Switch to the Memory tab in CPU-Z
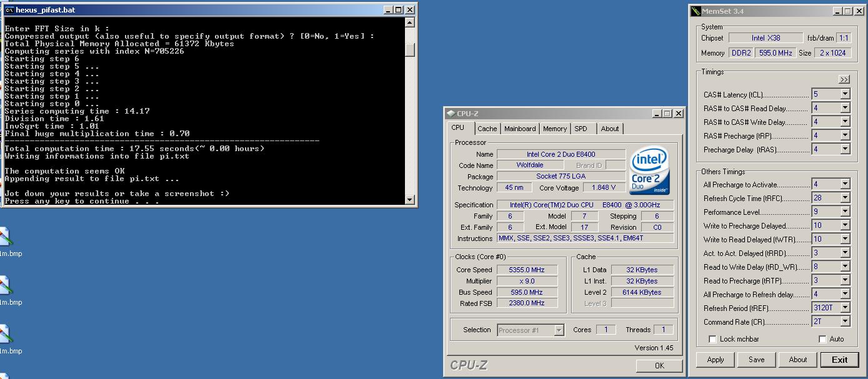 (554, 129)
